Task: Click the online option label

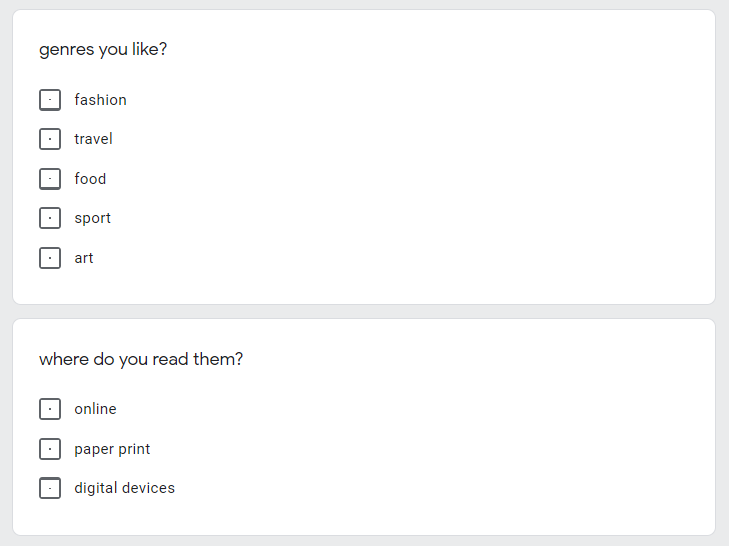Action: click(95, 409)
